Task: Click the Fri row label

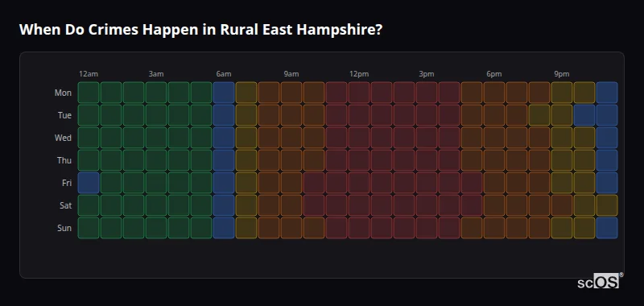Action: click(67, 183)
